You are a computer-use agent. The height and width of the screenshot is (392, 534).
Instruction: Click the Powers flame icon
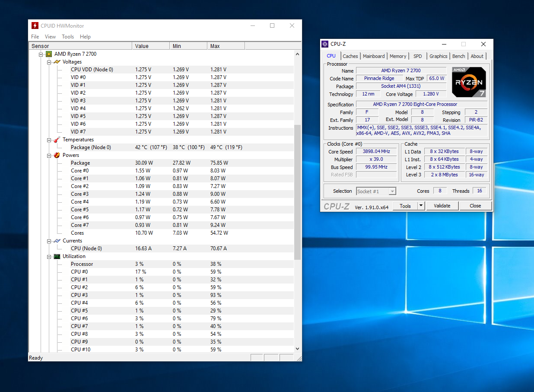(57, 155)
